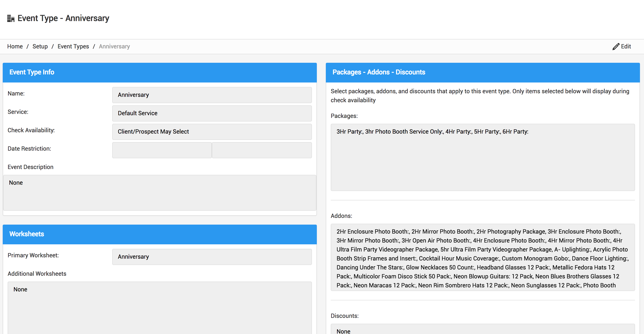644x334 pixels.
Task: Click the building icon beside the page title
Action: [11, 18]
